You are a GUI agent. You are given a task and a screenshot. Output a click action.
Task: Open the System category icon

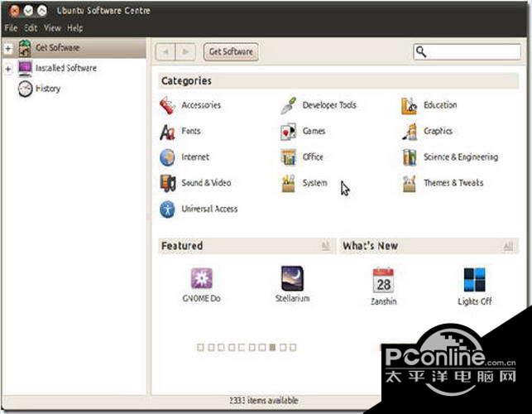click(289, 183)
